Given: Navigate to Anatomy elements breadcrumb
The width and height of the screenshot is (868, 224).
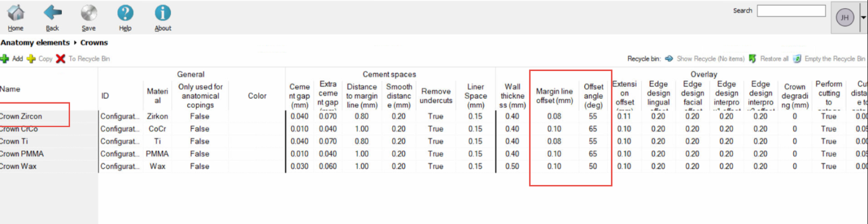Looking at the screenshot, I should pos(35,42).
